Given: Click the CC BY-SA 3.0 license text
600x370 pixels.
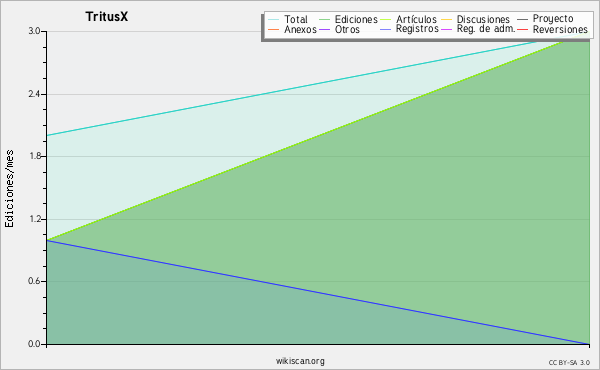Looking at the screenshot, I should tap(569, 363).
